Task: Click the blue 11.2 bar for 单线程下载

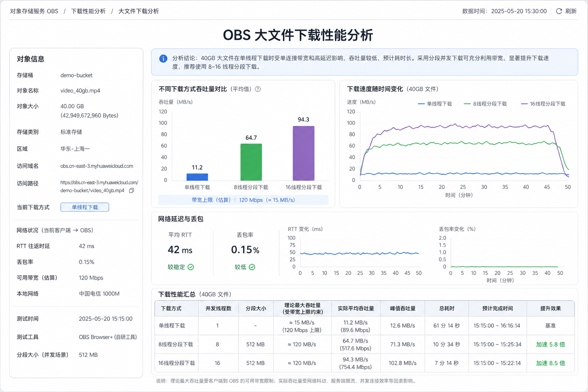Action: 197,177
